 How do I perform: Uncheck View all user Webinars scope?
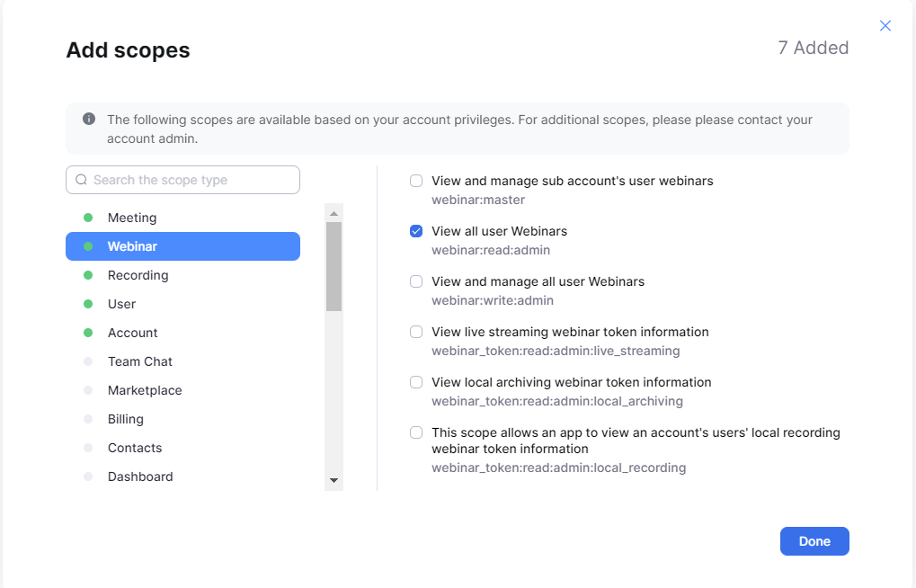point(416,231)
